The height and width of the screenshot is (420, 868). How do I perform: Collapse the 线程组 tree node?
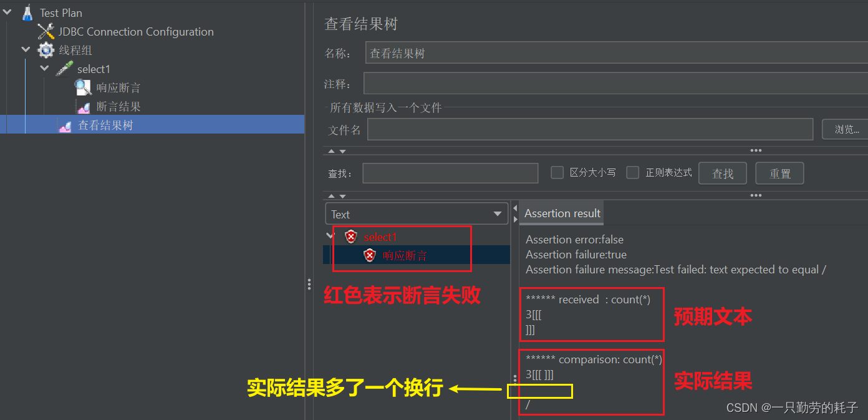click(x=26, y=49)
